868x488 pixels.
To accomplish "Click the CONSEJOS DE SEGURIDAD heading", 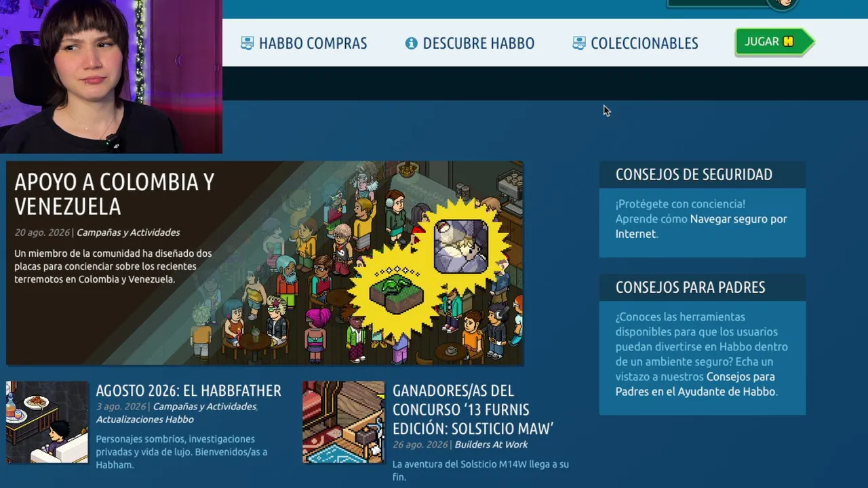I will click(694, 174).
